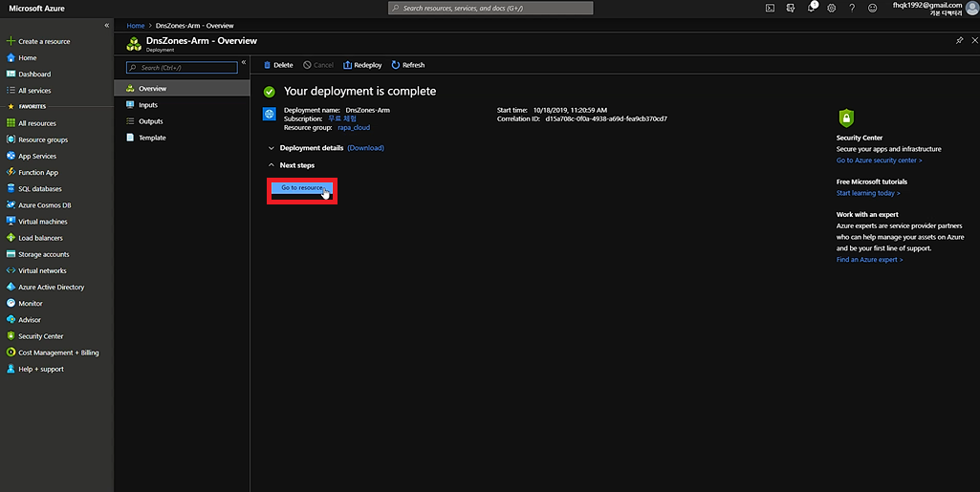Click the user account avatar
This screenshot has height=492, width=980.
pyautogui.click(x=971, y=8)
